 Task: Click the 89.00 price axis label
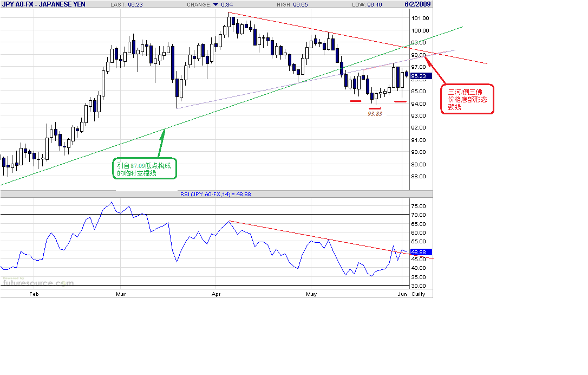(x=419, y=164)
